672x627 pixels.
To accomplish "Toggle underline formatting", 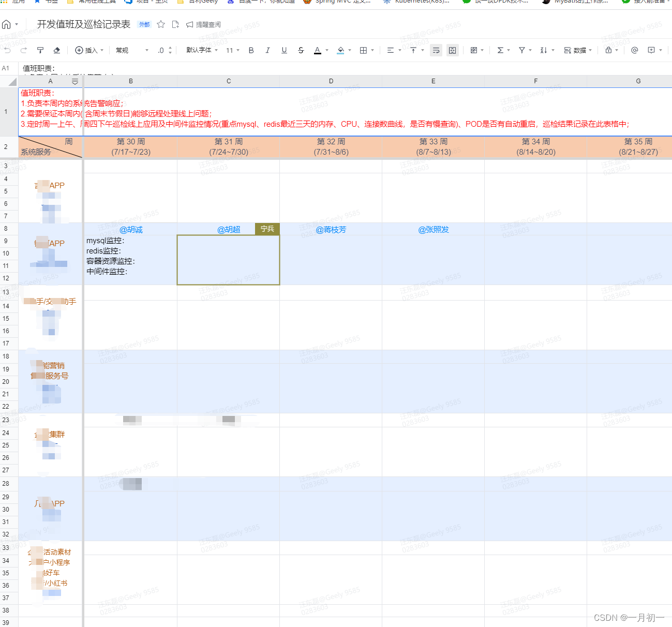I will click(x=284, y=50).
